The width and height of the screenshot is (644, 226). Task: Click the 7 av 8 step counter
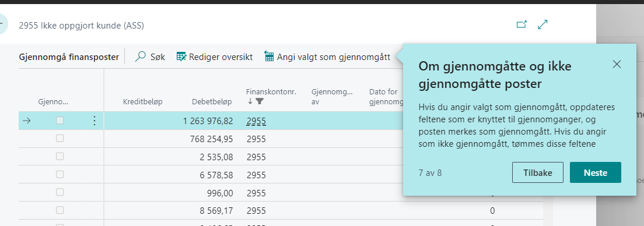430,172
